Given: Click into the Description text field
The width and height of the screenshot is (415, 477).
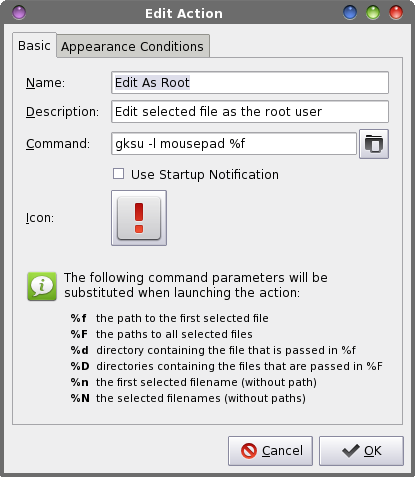Looking at the screenshot, I should point(250,112).
